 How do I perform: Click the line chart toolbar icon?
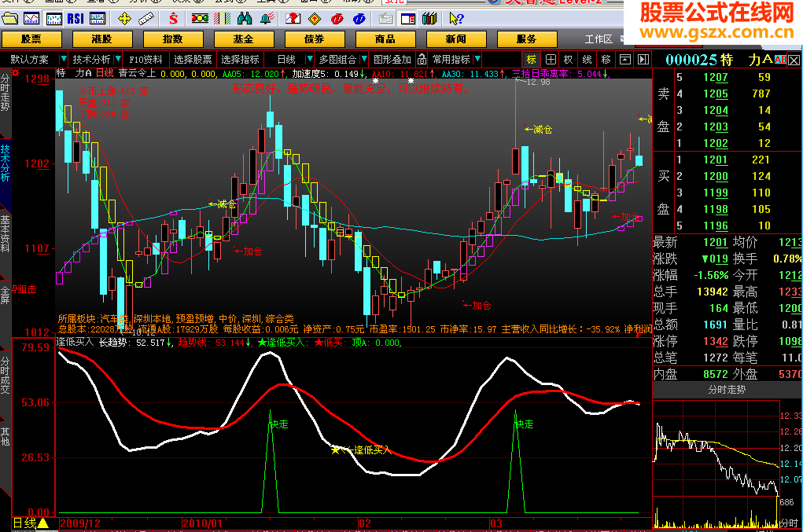[x=31, y=20]
